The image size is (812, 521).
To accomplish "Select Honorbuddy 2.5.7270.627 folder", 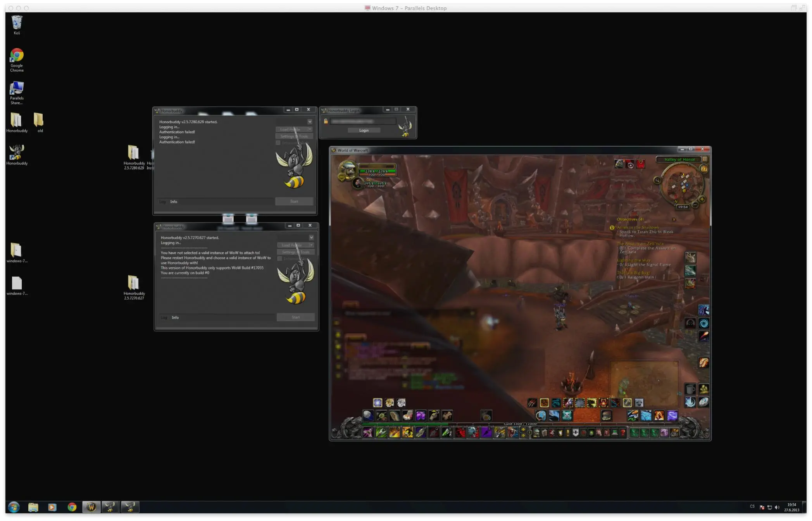I will point(134,287).
